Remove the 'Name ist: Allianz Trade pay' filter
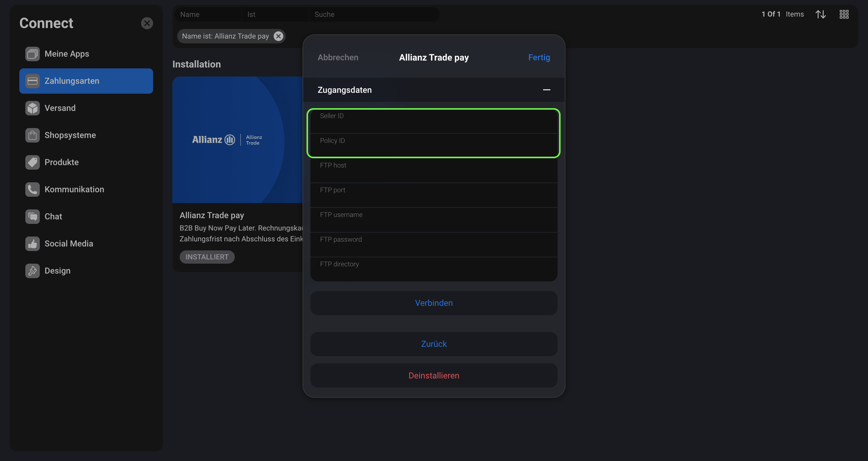This screenshot has height=461, width=868. (x=278, y=36)
